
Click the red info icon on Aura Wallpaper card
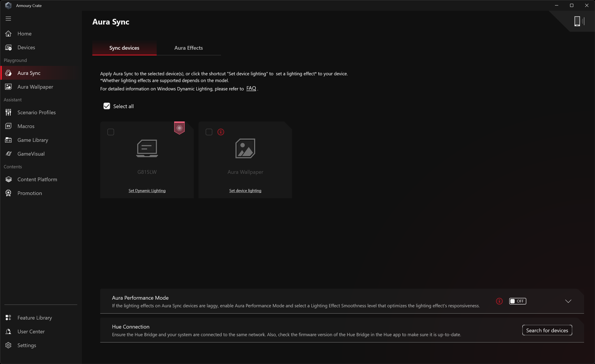(221, 132)
